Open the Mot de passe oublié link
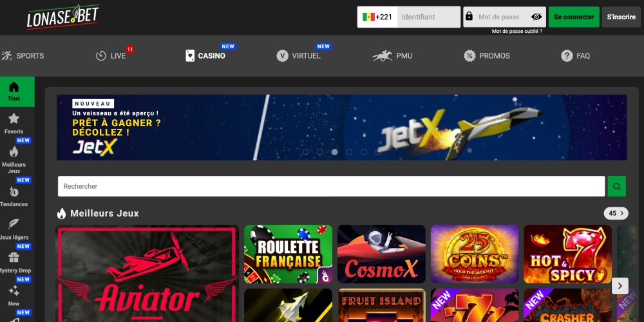The width and height of the screenshot is (644, 322). (x=516, y=31)
